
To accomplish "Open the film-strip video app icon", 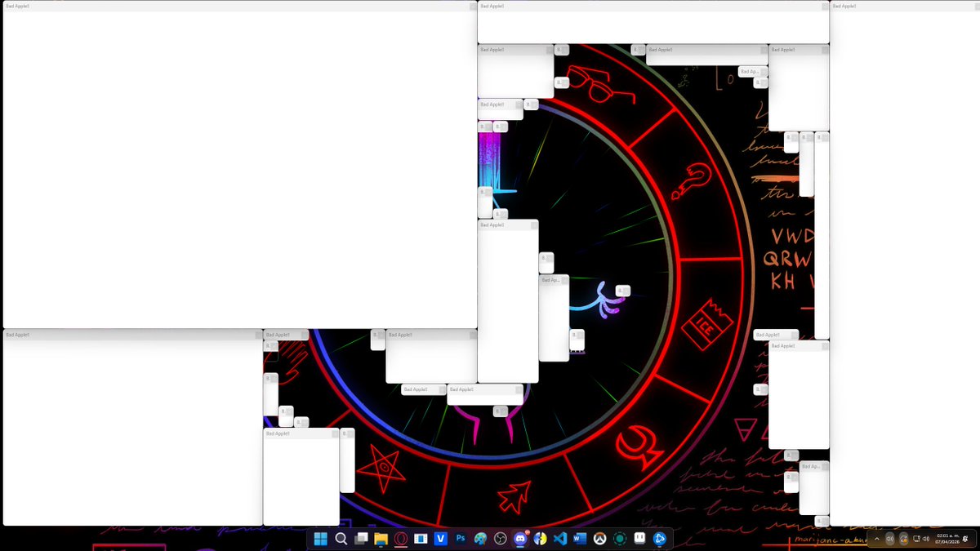I will [421, 539].
